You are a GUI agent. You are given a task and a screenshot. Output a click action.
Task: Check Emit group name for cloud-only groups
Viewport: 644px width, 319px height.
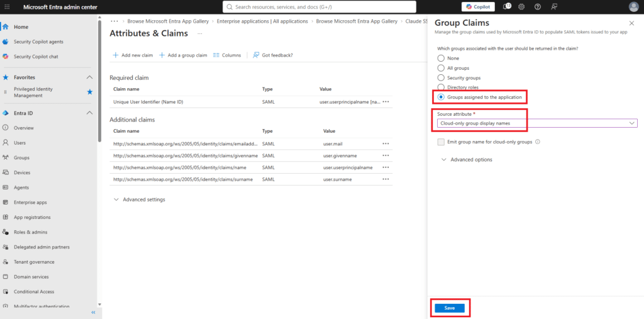coord(441,142)
